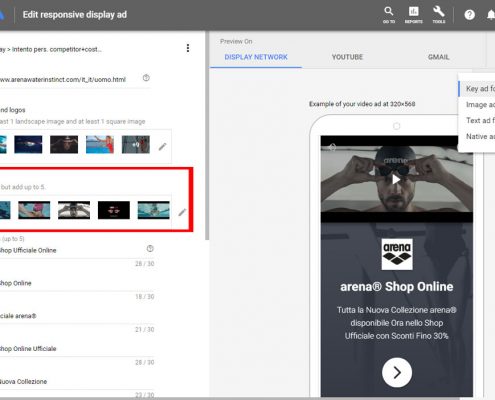Click the breadcrumb Intento pers. competitor+cost...
The width and height of the screenshot is (495, 400).
point(57,49)
